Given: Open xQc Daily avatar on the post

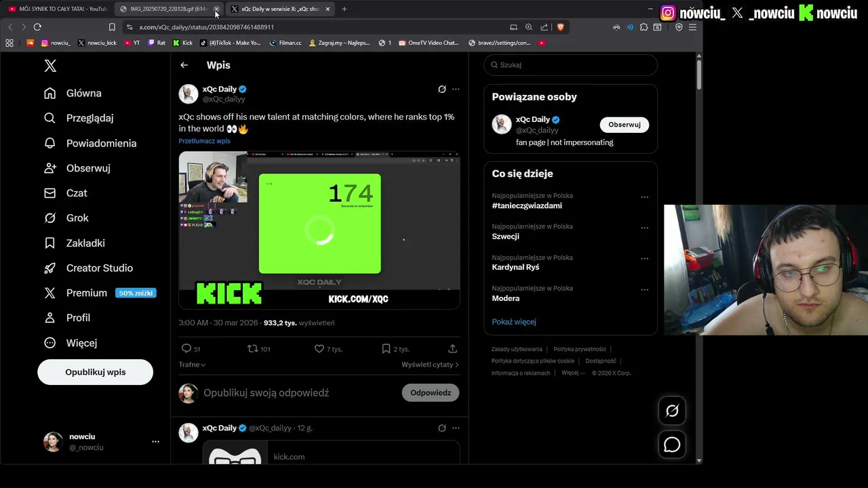Looking at the screenshot, I should click(189, 94).
